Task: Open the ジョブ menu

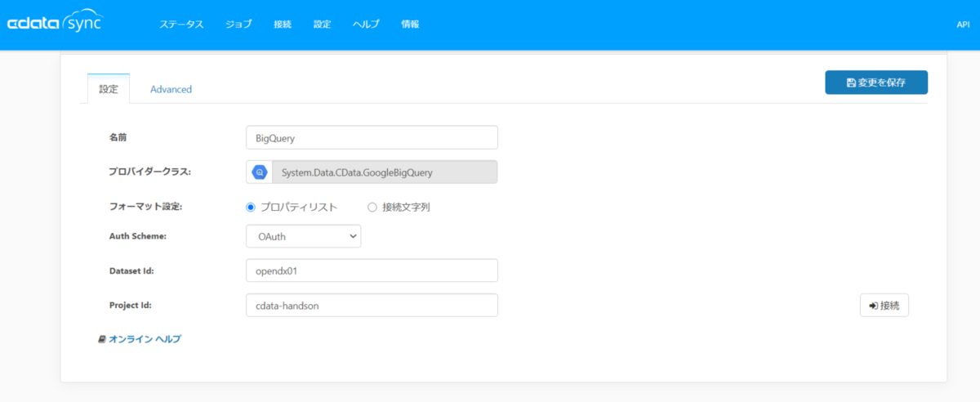Action: click(x=238, y=25)
